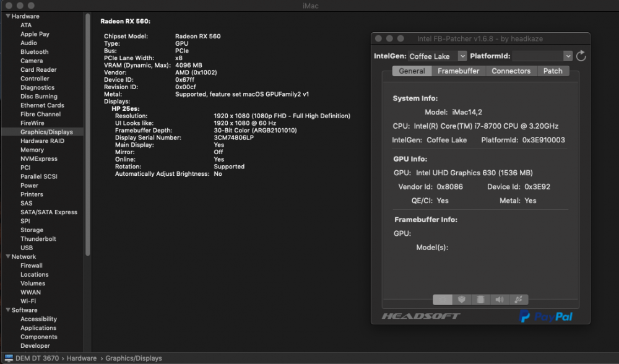The image size is (619, 364).
Task: Select NVMExpress in the sidebar
Action: tap(38, 158)
